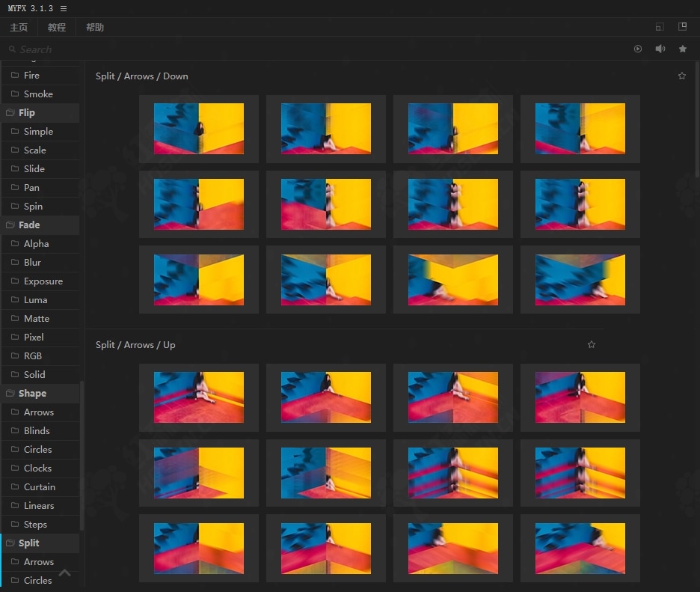700x592 pixels.
Task: Collapse the Split category
Action: coord(40,543)
